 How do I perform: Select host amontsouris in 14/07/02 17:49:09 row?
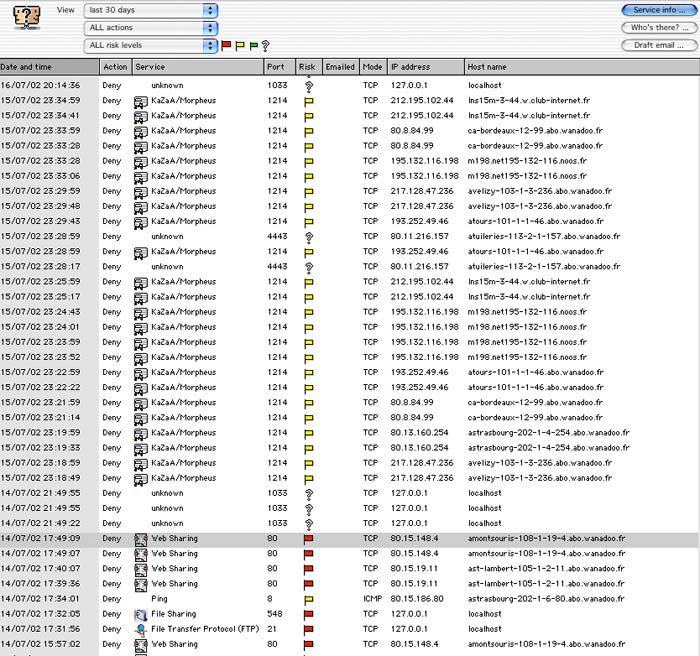(x=546, y=539)
